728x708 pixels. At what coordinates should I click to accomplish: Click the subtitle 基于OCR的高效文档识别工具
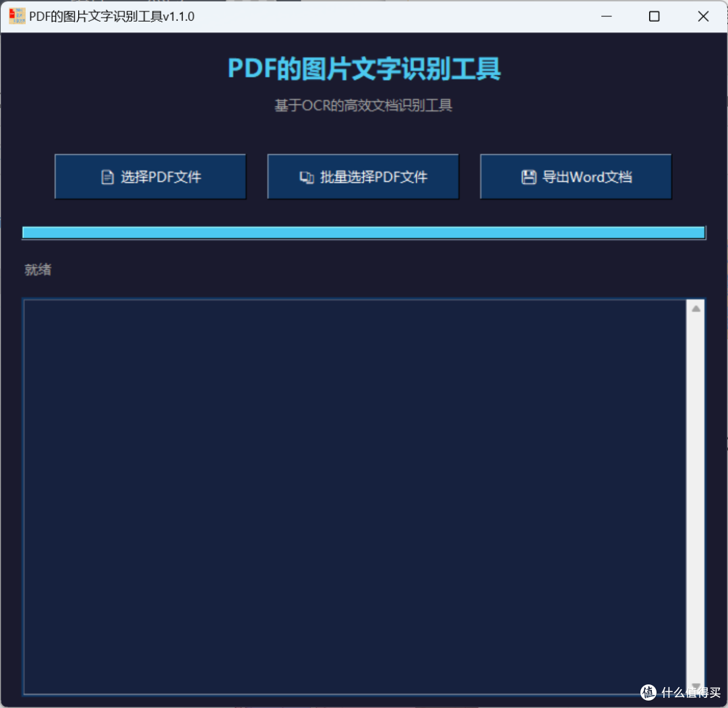tap(363, 105)
